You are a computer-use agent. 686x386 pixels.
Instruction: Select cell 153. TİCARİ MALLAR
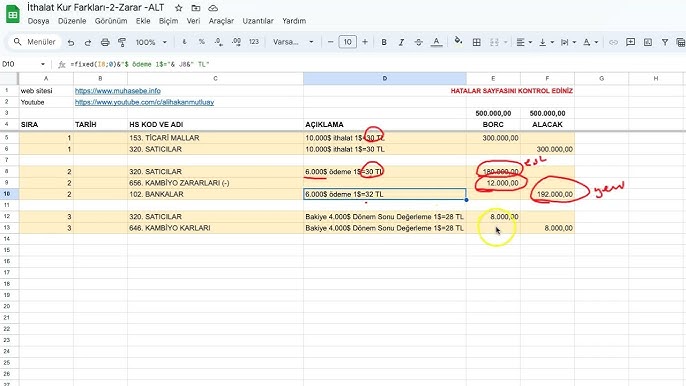click(215, 138)
